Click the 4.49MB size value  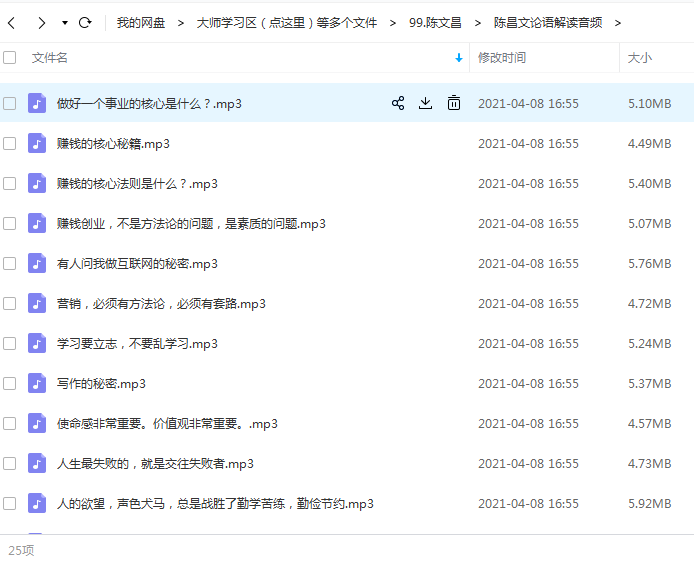point(649,143)
